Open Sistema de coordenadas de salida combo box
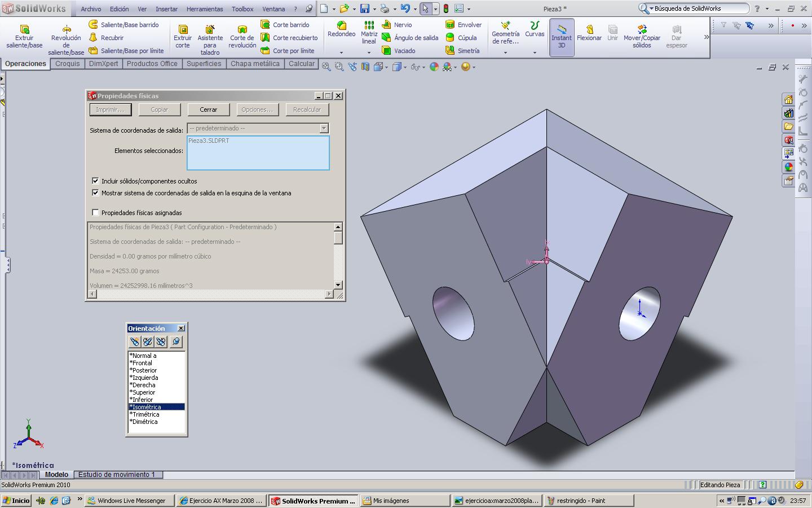Screen dimensions: 812x508 pos(258,128)
